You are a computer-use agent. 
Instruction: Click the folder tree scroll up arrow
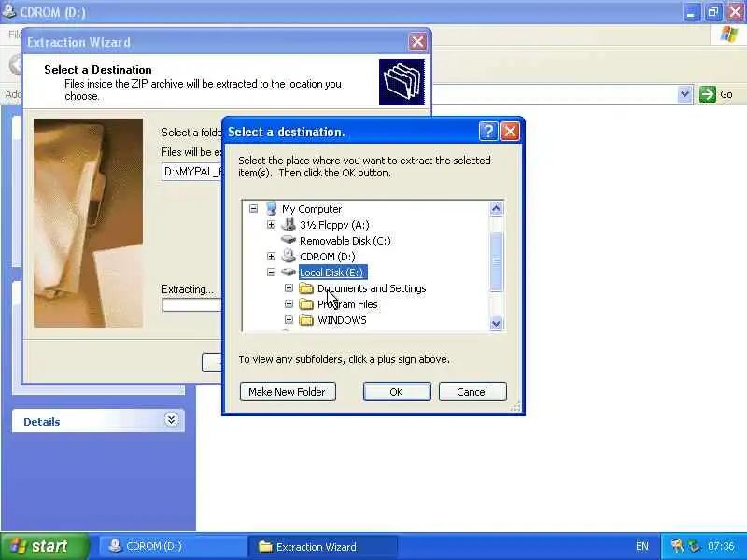pos(496,208)
